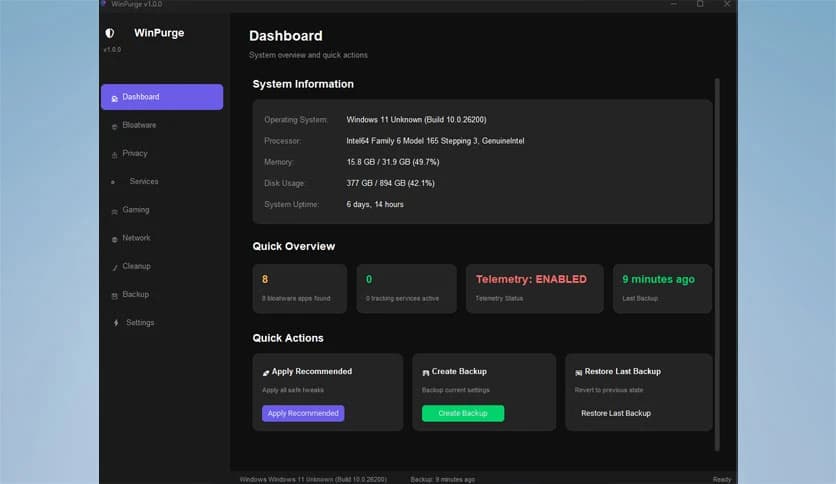836x484 pixels.
Task: Go to the Bloatware section
Action: 162,125
